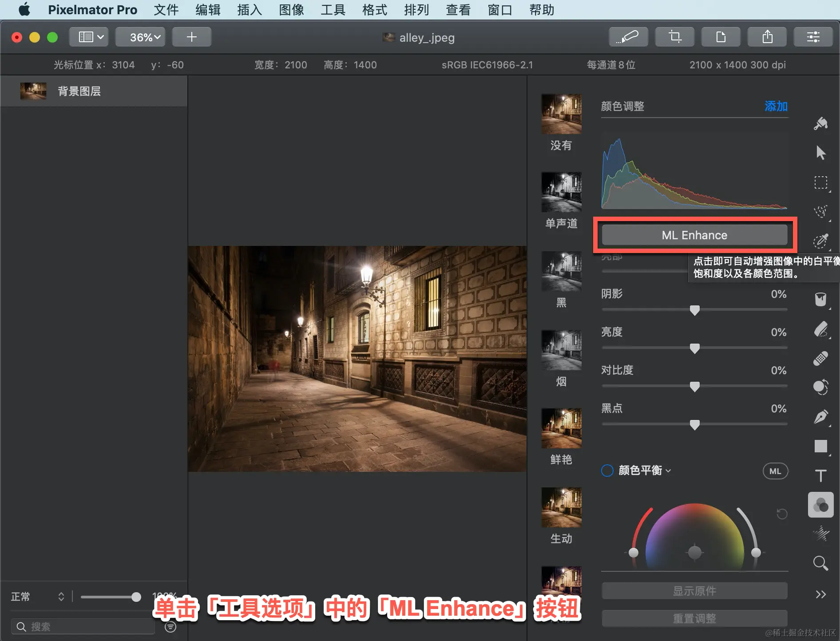840x641 pixels.
Task: Click the document page icon in the title bar
Action: click(721, 37)
